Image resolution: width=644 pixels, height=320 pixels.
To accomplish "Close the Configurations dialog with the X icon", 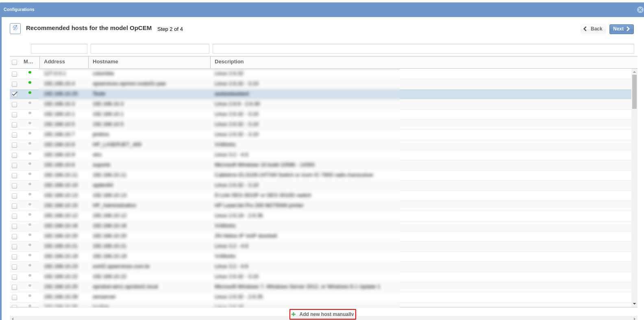I will (640, 10).
